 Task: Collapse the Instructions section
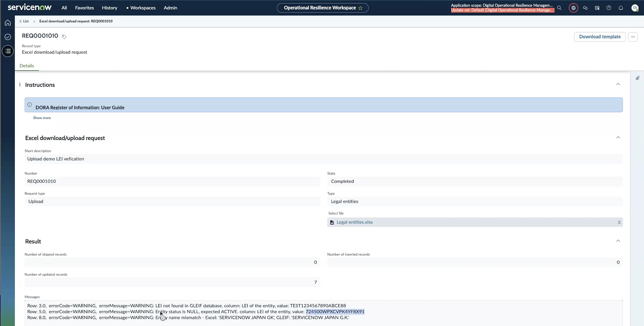tap(618, 84)
